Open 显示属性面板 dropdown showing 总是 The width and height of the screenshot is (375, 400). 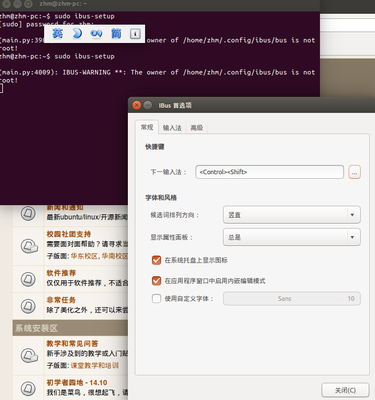click(292, 237)
